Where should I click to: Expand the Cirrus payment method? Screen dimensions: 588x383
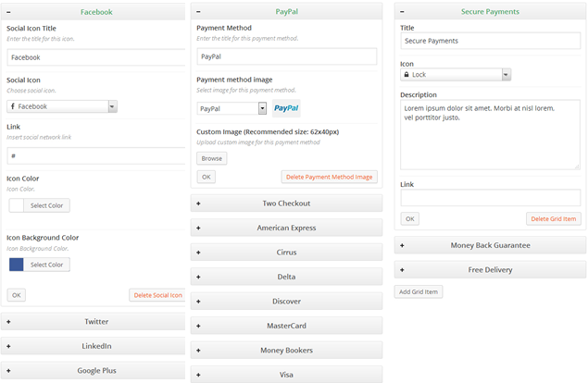point(286,253)
